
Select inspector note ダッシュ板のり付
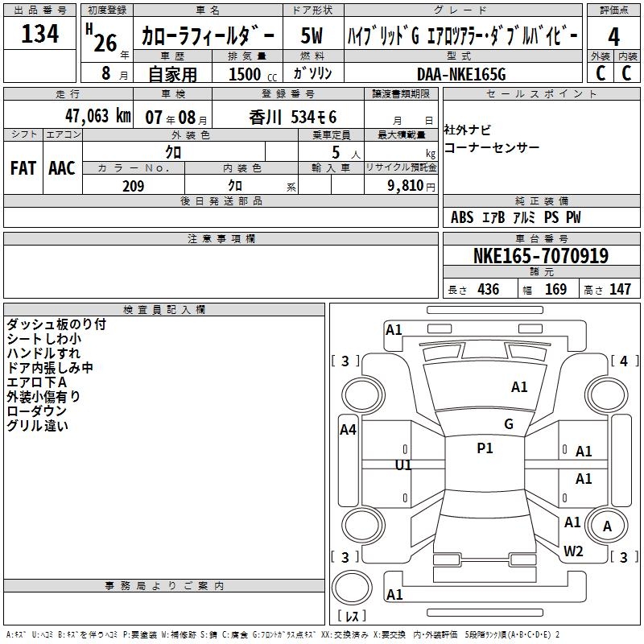[x=56, y=324]
